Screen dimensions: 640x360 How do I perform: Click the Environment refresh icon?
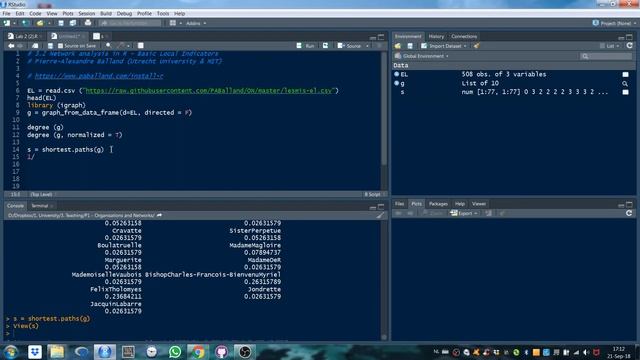[x=629, y=46]
